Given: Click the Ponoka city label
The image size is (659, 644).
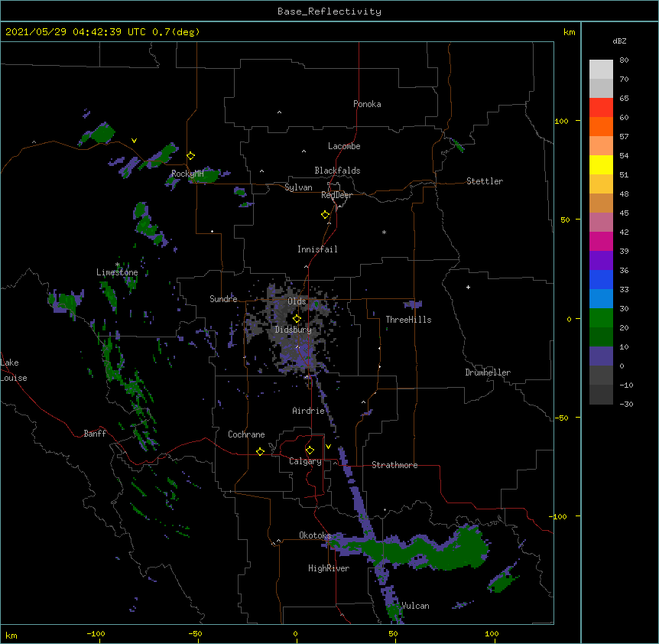Looking at the screenshot, I should tap(367, 104).
